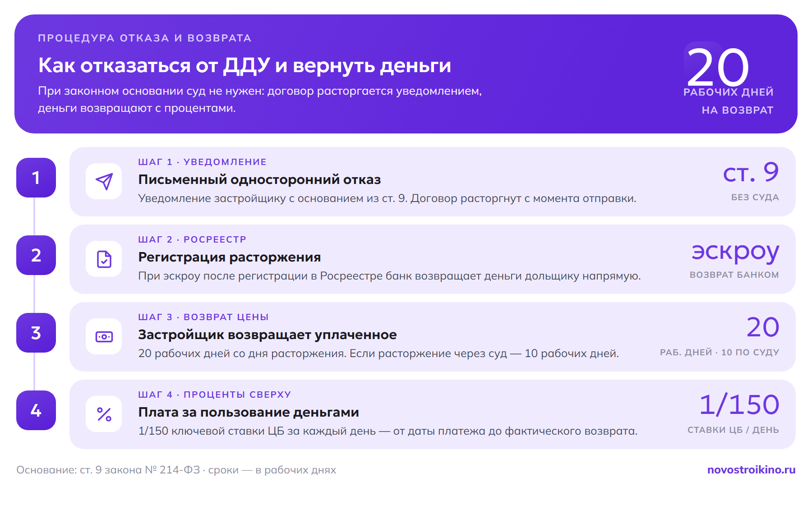This screenshot has width=812, height=505.
Task: Click caption 'РАБ. ДНЕЙ · 10 ПО СУДУ'
Action: coord(720,353)
